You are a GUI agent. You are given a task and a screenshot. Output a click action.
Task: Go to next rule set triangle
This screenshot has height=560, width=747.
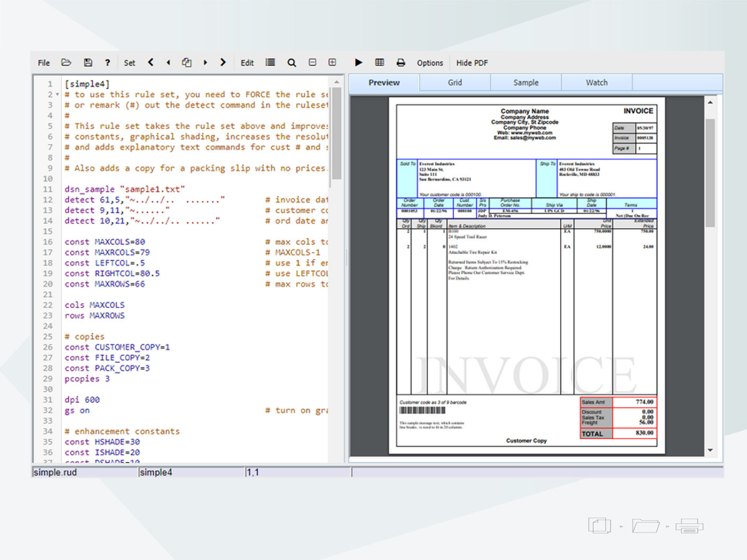(x=205, y=63)
